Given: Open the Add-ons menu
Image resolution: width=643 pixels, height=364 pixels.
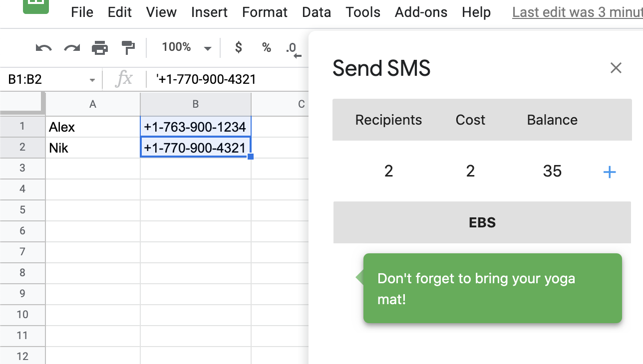Looking at the screenshot, I should tap(421, 12).
